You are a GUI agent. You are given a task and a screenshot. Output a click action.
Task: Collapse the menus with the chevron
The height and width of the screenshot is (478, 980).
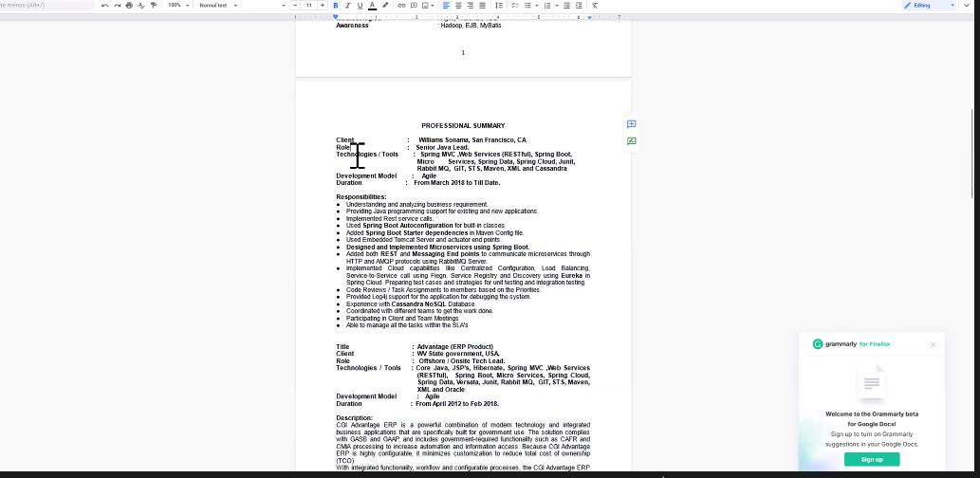(967, 5)
